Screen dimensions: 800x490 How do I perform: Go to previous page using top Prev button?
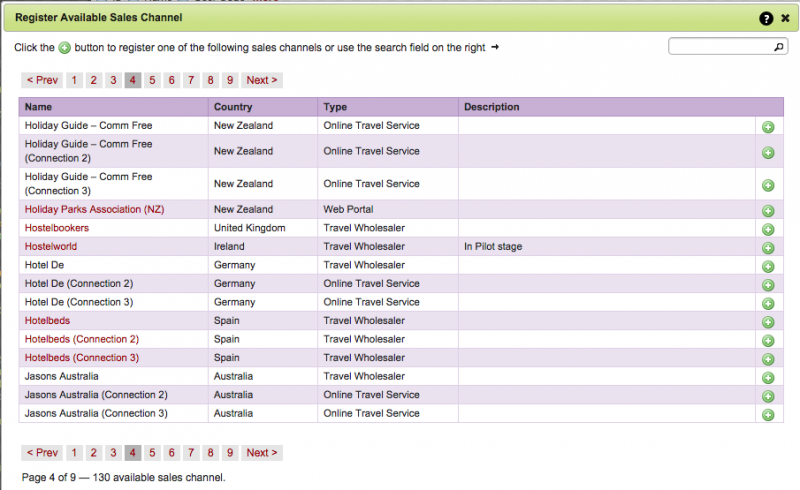coord(42,80)
